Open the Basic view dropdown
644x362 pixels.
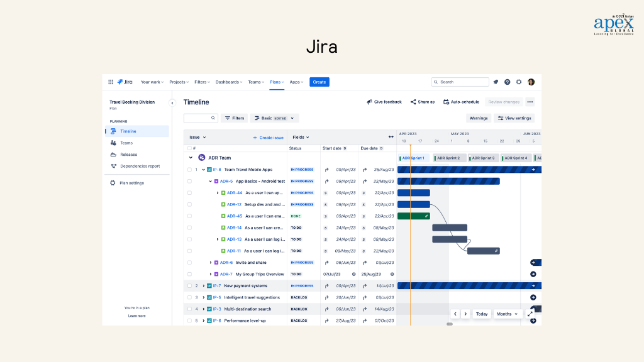click(x=274, y=118)
